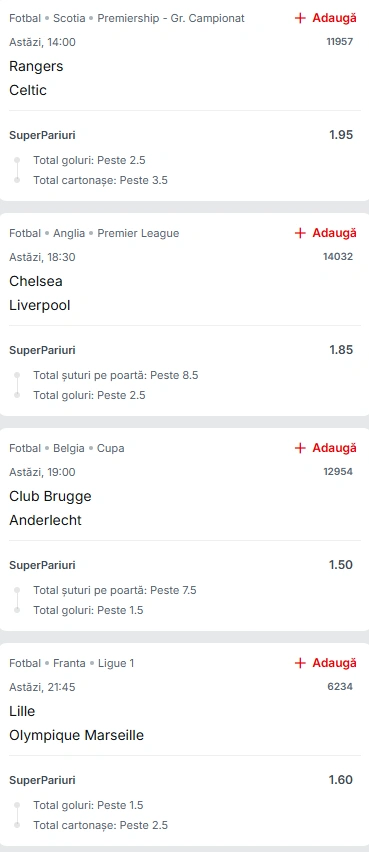
Task: Click the plus icon on the Club Brugge–Anderlecht card
Action: [300, 448]
